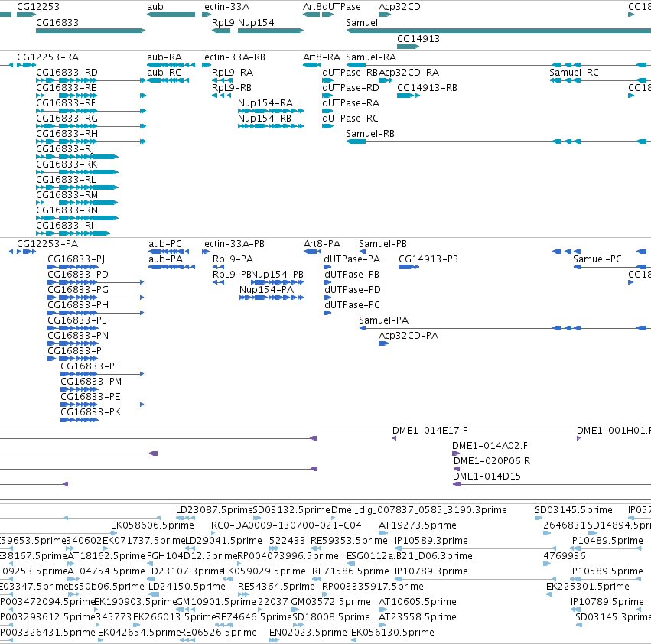Click the Samuel-PA protein label
651x644 pixels.
(x=383, y=320)
